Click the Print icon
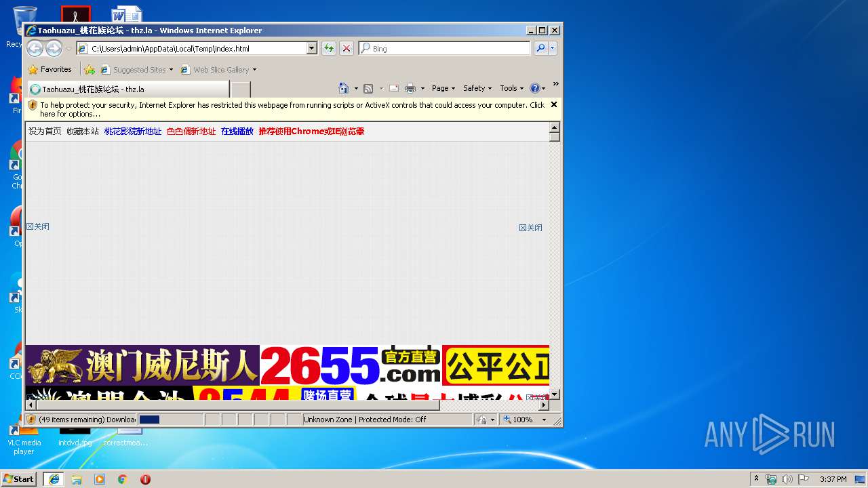 click(x=410, y=88)
